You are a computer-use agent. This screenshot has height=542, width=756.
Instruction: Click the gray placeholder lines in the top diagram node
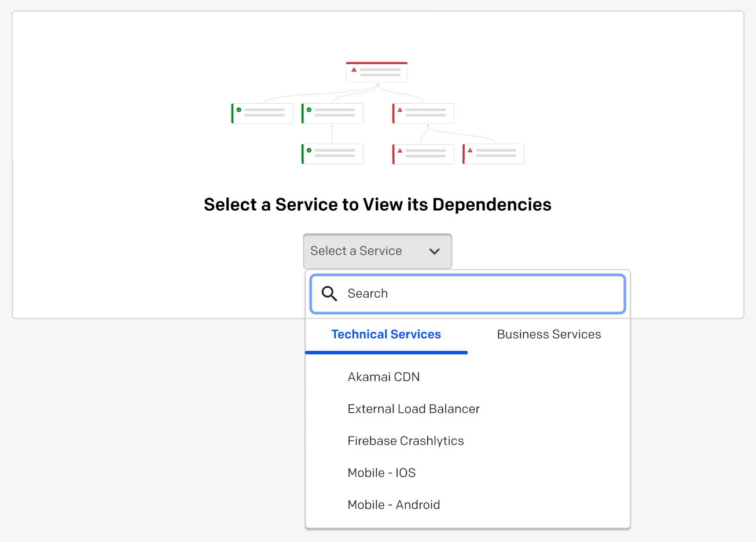pos(380,72)
